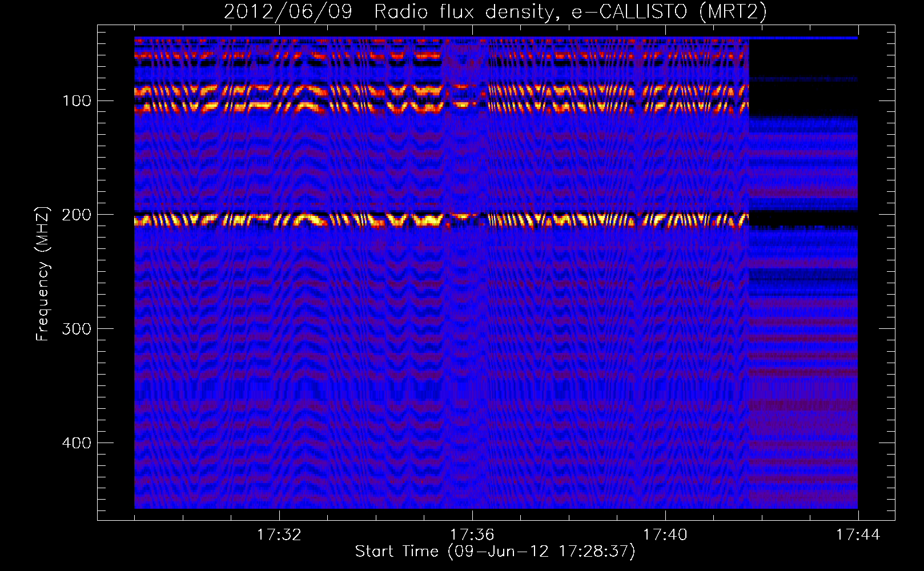Click the 'Start Time (09-Jun-12 17:28:37)' label
Viewport: 924px width, 571px height.
tap(495, 552)
